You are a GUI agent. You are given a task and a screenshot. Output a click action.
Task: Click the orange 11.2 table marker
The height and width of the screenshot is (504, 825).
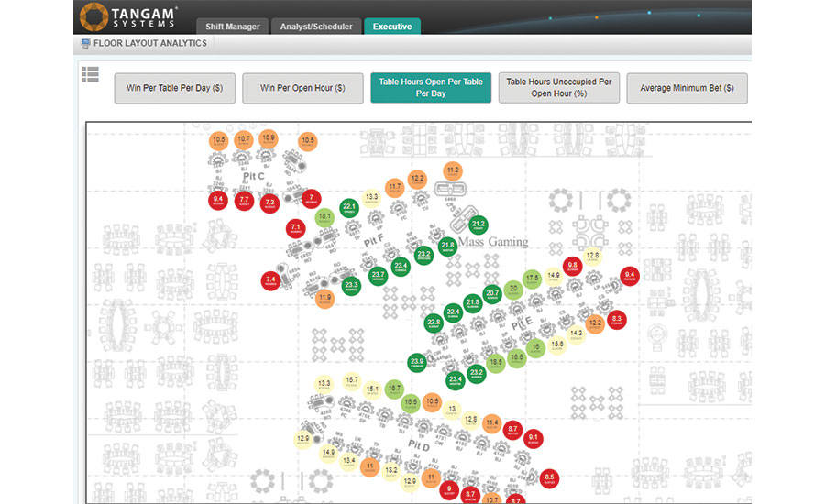[x=453, y=171]
